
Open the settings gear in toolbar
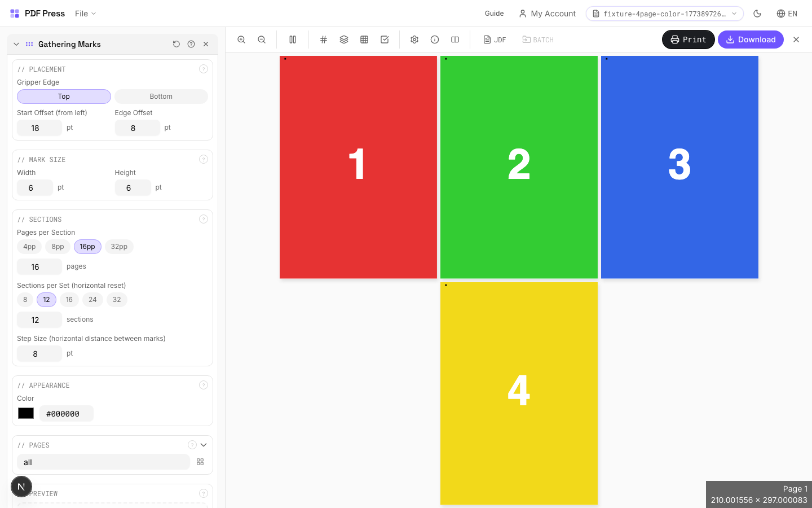pos(414,40)
